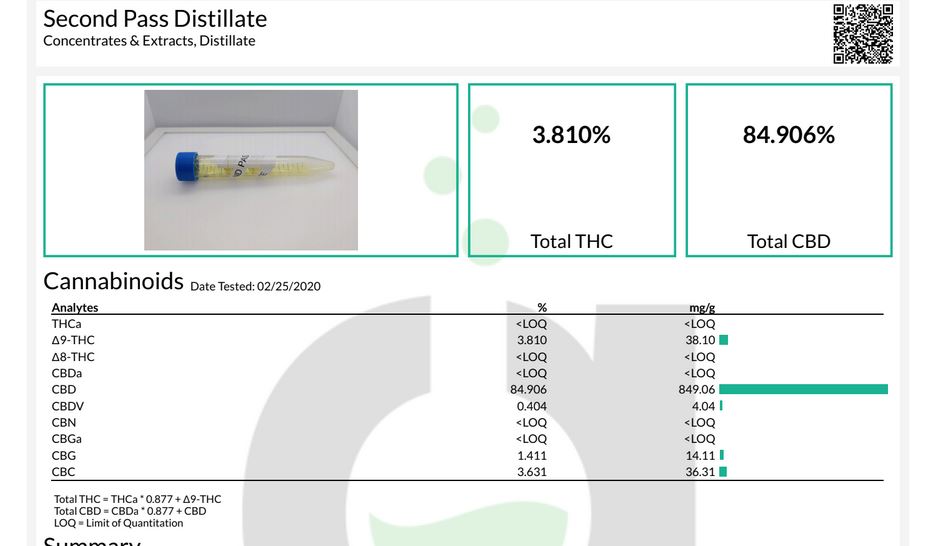
Task: Click the Total THC formula footnote
Action: tap(138, 499)
